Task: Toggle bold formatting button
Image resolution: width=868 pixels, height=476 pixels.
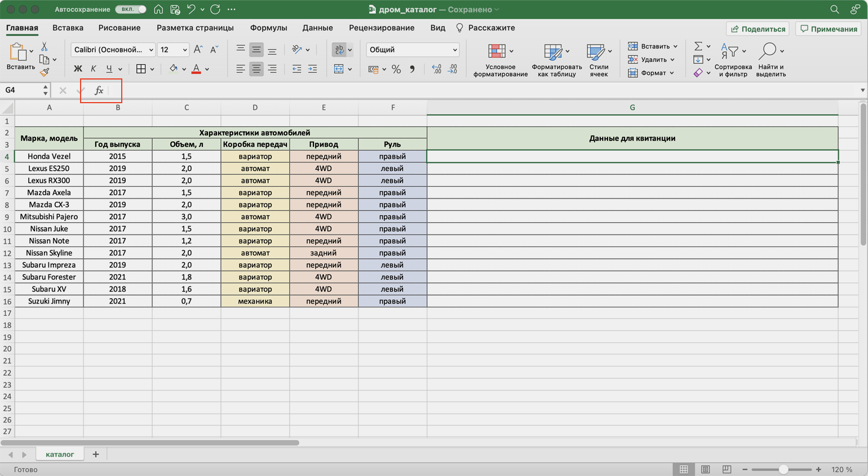Action: coord(78,69)
